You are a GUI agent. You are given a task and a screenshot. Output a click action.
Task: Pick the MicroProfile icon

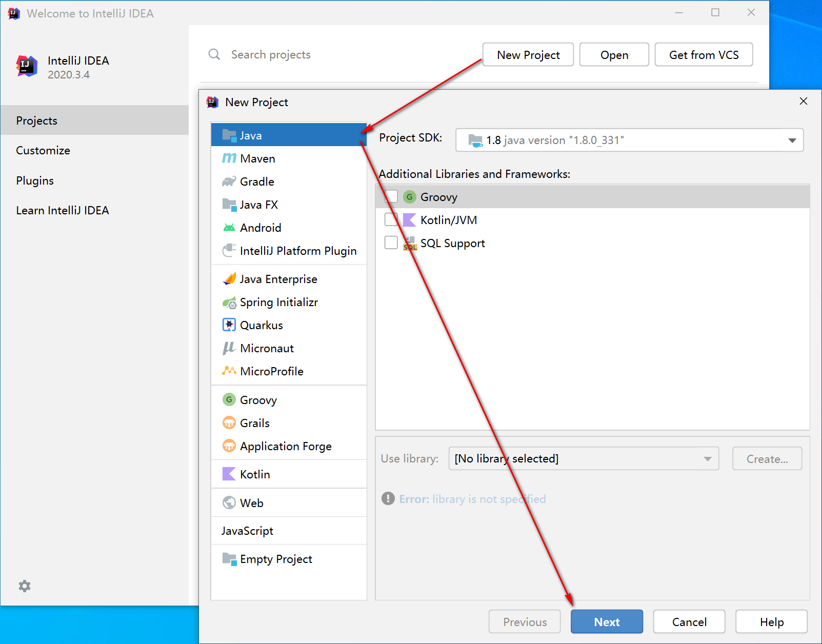click(229, 371)
